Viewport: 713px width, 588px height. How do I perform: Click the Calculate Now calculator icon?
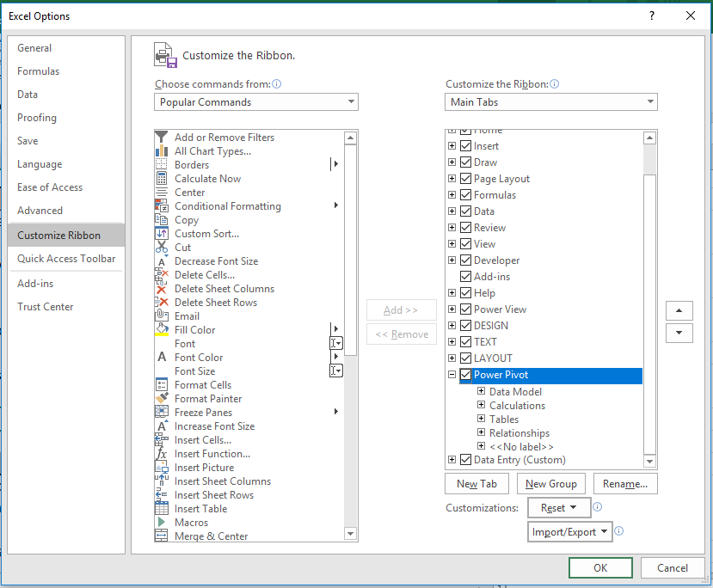coord(162,178)
